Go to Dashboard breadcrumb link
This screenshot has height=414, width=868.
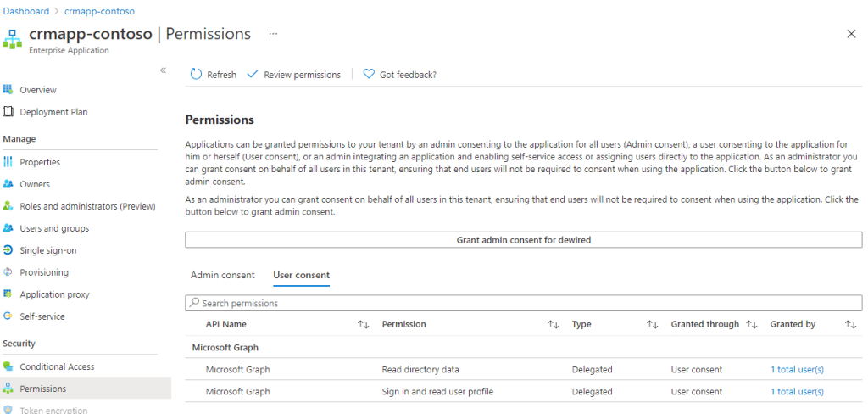[x=26, y=11]
